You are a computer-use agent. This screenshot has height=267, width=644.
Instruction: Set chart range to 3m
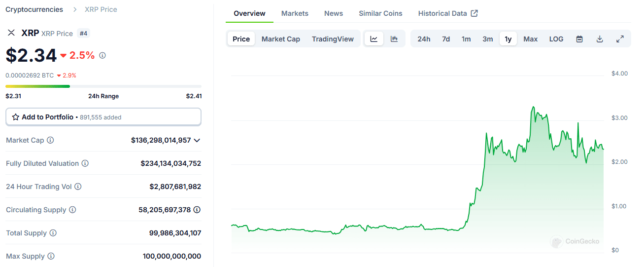[488, 39]
